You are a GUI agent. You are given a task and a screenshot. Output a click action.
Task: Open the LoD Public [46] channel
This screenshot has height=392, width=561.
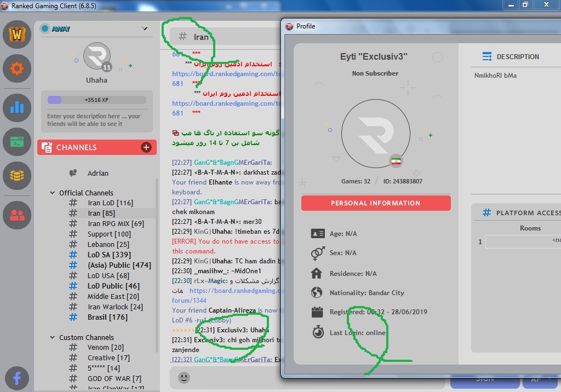pos(113,286)
